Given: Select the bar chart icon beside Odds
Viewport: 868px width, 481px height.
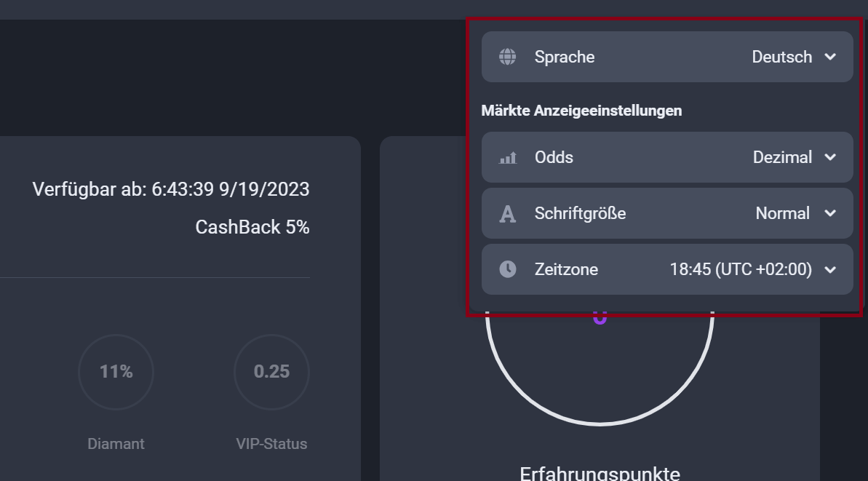Looking at the screenshot, I should click(509, 156).
